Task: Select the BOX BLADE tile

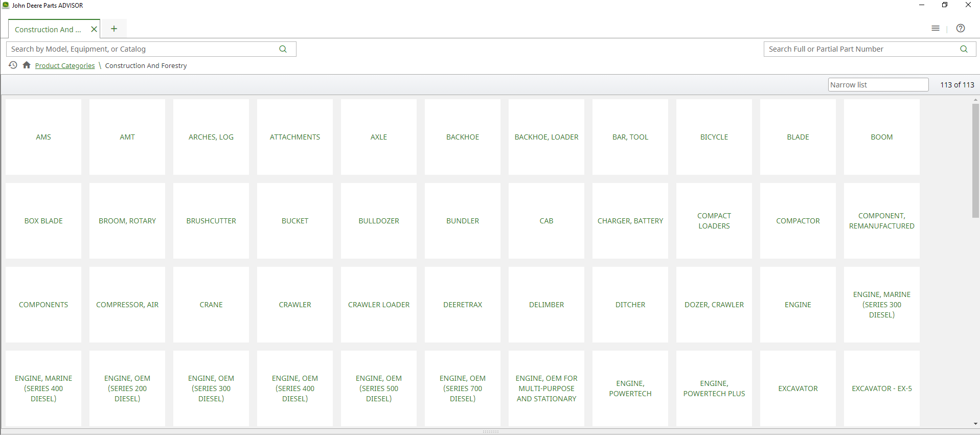Action: tap(43, 221)
